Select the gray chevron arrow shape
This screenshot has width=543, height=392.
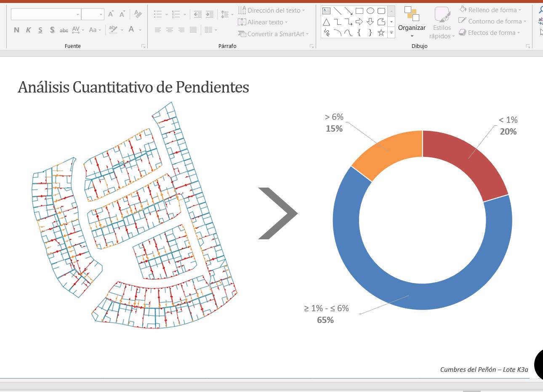pyautogui.click(x=278, y=213)
